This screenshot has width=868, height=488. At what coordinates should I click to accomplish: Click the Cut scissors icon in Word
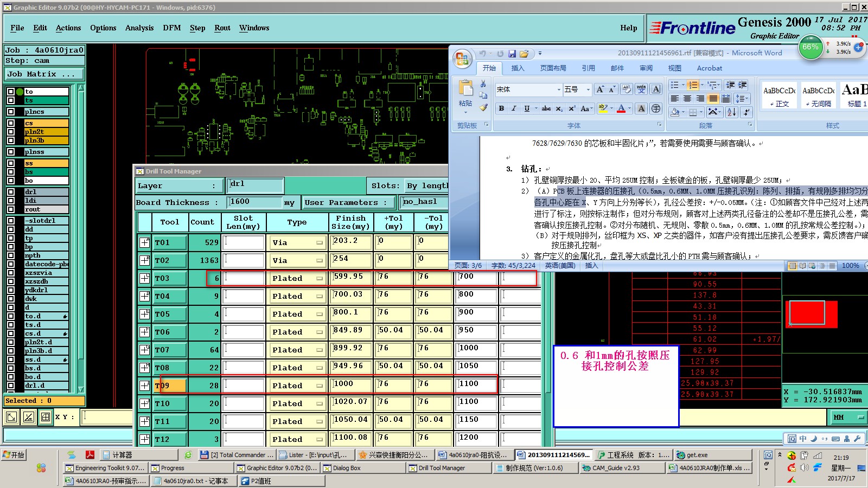483,84
